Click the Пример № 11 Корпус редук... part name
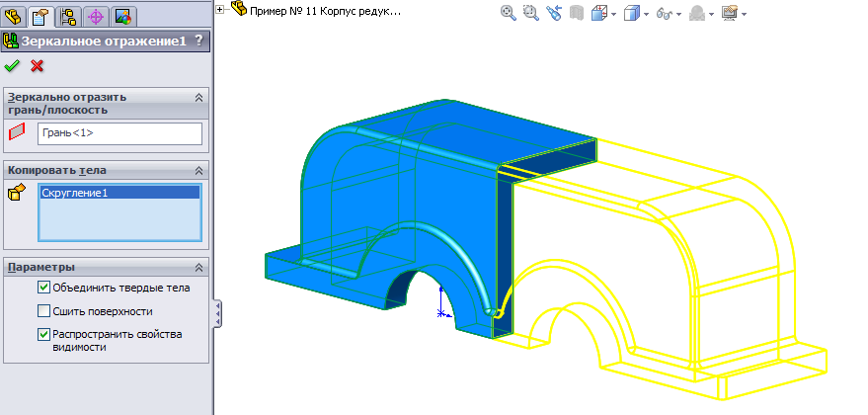The width and height of the screenshot is (868, 415). pos(325,11)
